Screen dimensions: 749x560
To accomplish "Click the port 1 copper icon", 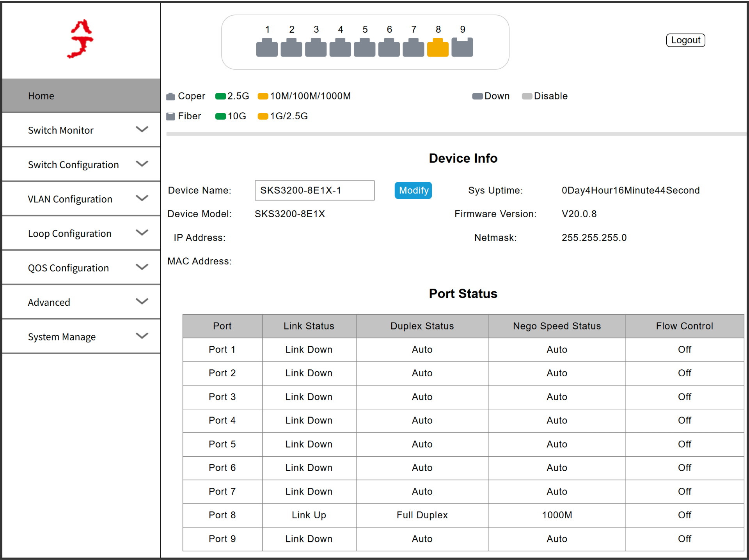I will tap(267, 48).
